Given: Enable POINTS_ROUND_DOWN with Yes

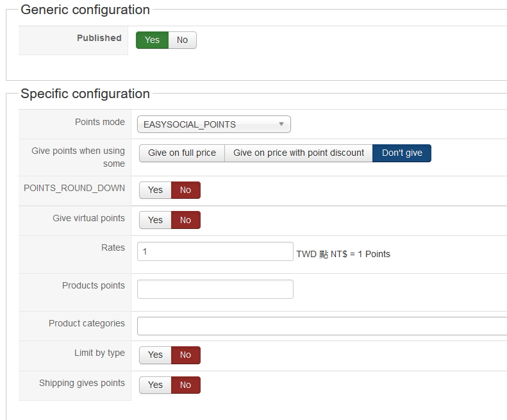Looking at the screenshot, I should 155,190.
